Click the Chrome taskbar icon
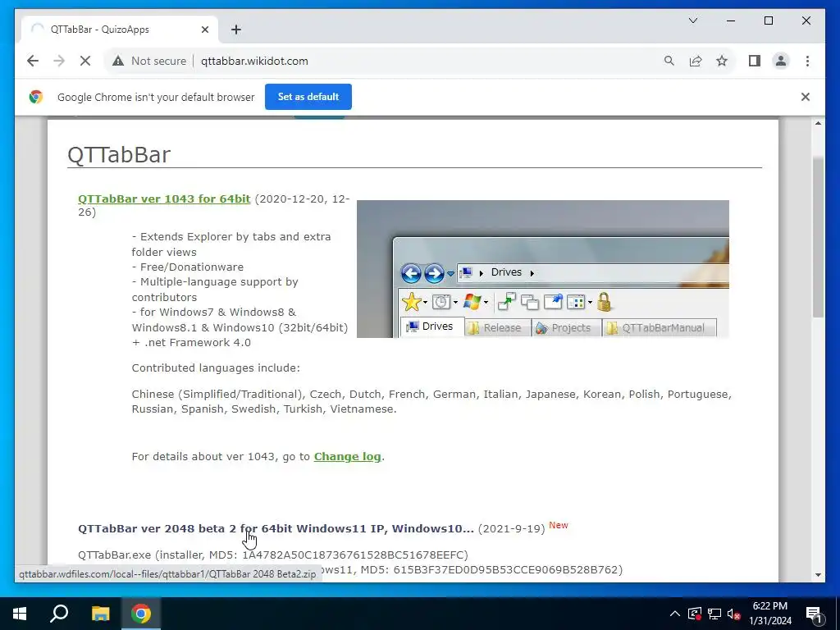The width and height of the screenshot is (840, 630). pos(141,614)
